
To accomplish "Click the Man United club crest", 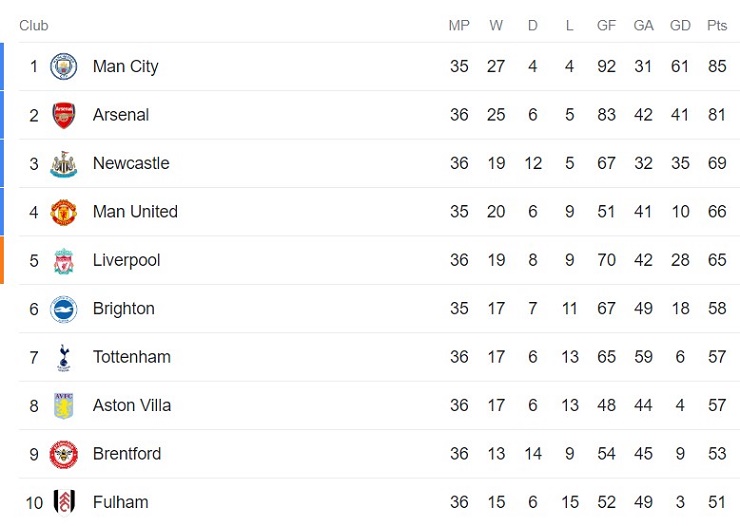I will [x=64, y=212].
